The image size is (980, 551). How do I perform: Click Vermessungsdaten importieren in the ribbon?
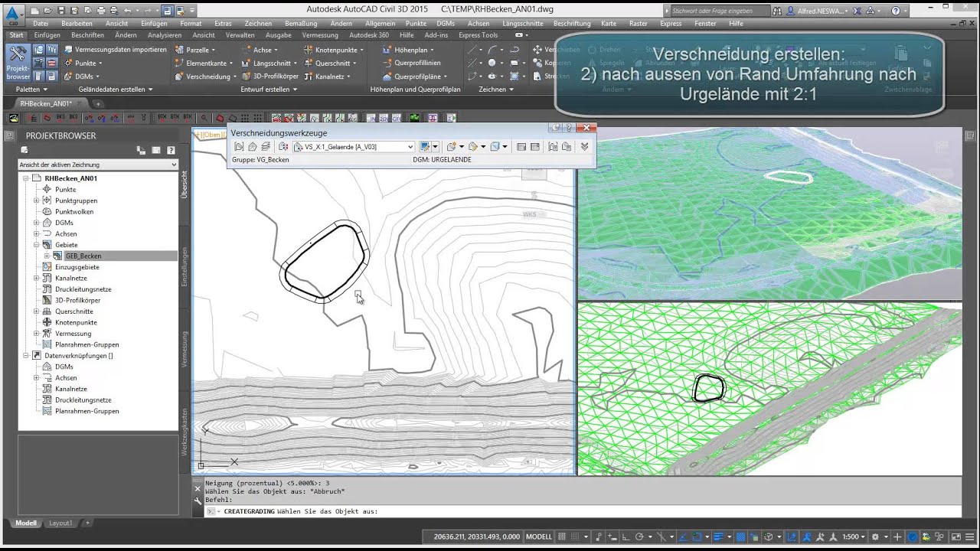point(115,50)
